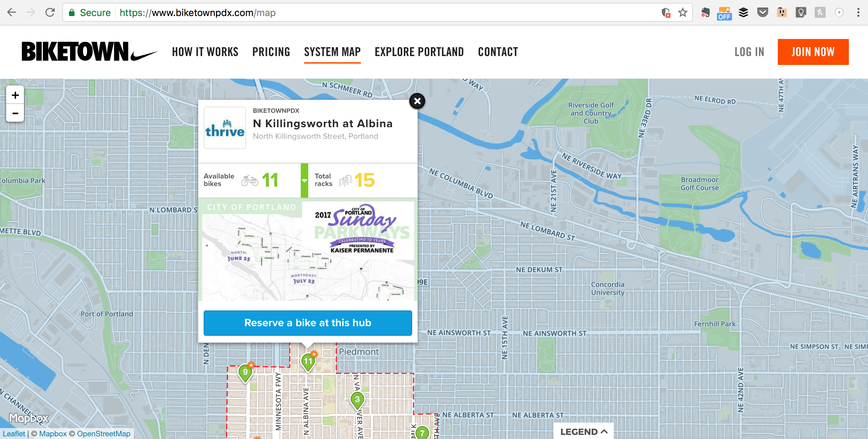Open the Chrome three-dot menu
Image resolution: width=868 pixels, height=439 pixels.
click(858, 13)
